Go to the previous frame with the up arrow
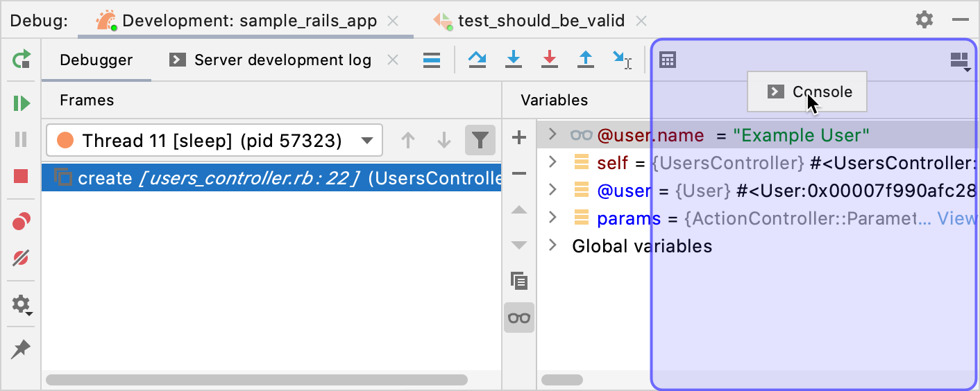 point(408,141)
